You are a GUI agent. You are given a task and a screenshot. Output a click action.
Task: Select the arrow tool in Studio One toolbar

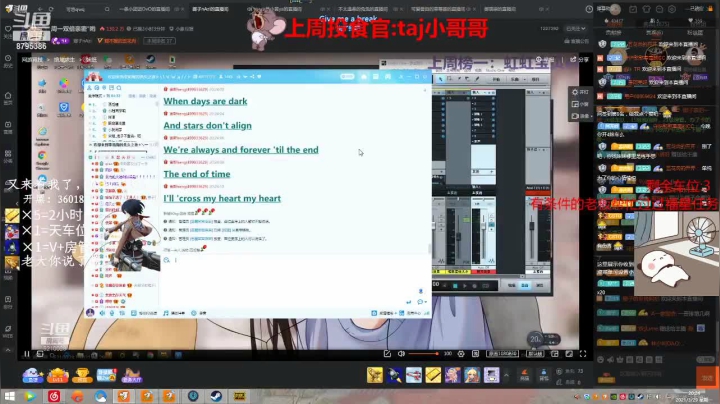point(440,79)
